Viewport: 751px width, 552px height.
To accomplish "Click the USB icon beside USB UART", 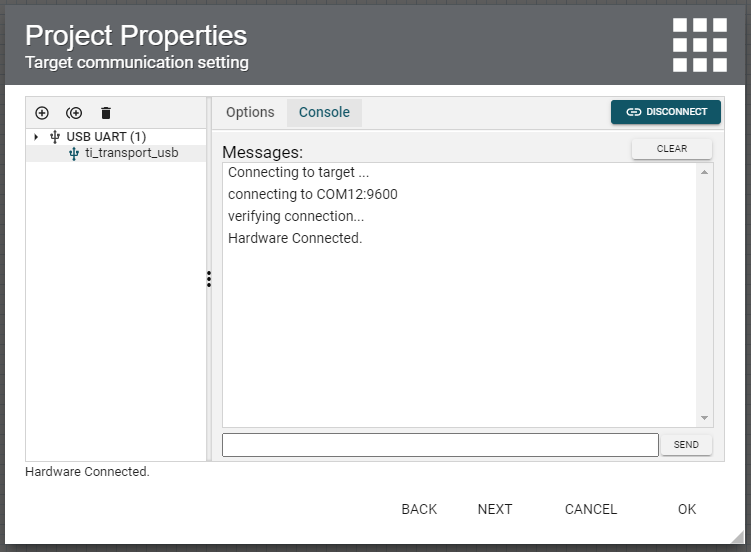I will click(54, 137).
